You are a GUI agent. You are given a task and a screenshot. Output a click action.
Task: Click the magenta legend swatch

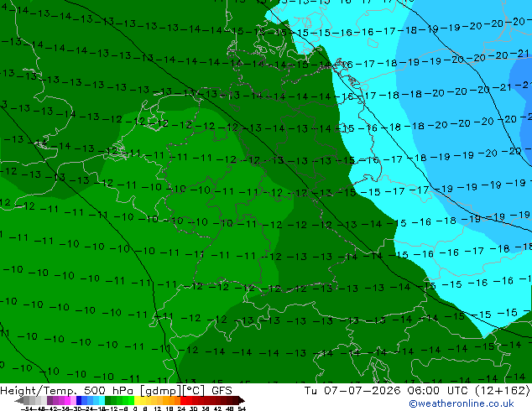click(x=67, y=400)
